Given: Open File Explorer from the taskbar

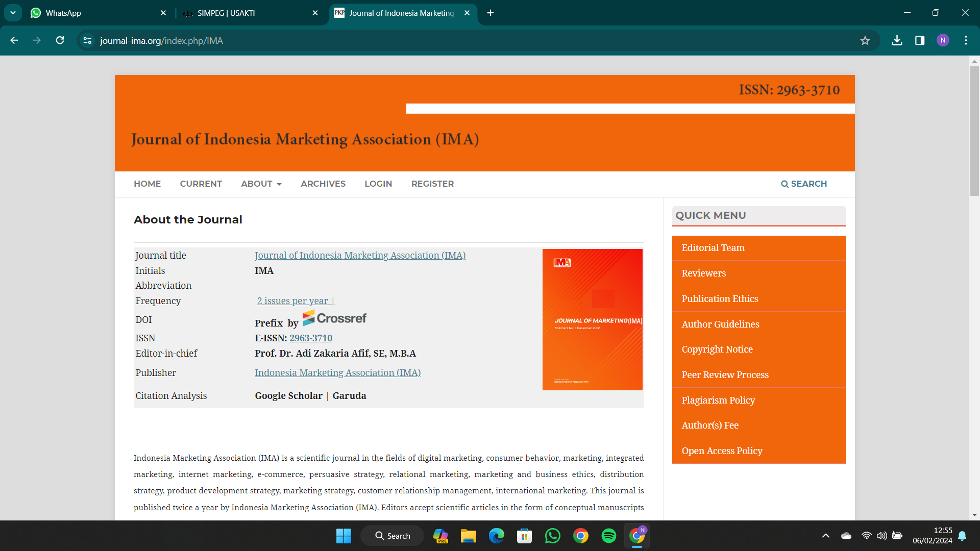Looking at the screenshot, I should pos(468,536).
